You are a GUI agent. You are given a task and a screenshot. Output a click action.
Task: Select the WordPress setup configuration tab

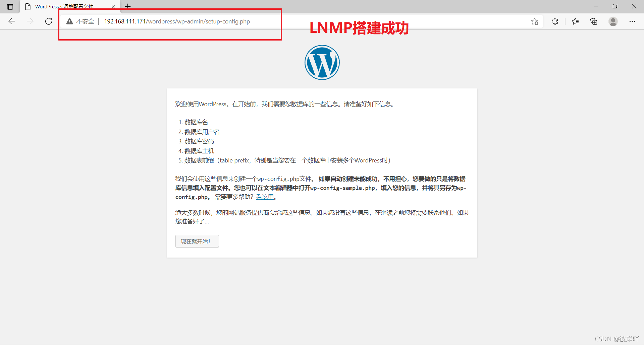(x=70, y=7)
